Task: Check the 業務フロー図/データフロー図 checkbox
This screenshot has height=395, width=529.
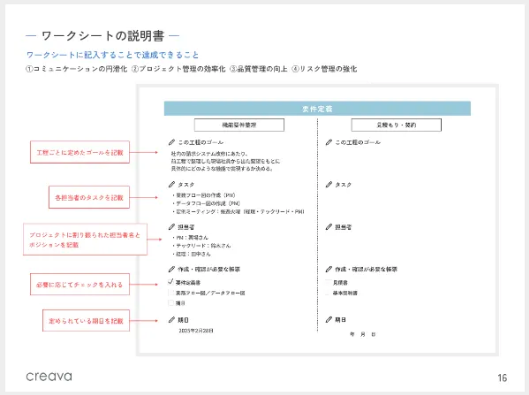Action: (171, 293)
